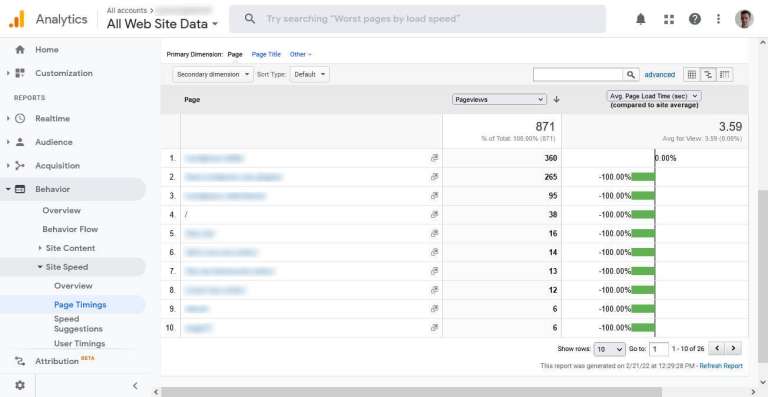The image size is (768, 397).
Task: Click the Refresh Report link
Action: tap(721, 366)
